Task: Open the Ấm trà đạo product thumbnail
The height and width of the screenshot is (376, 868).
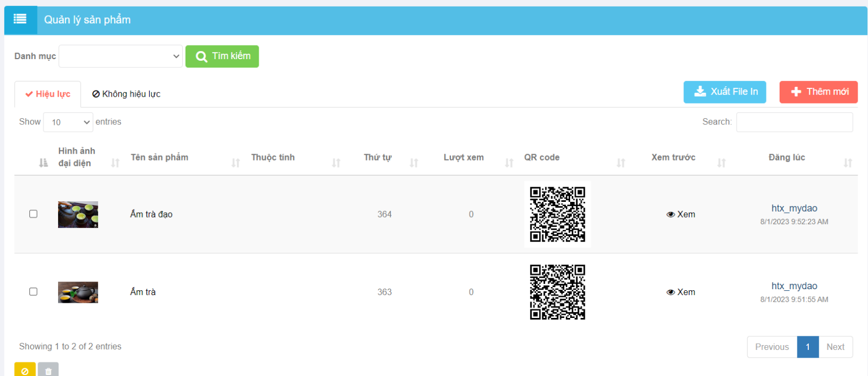Action: point(78,214)
